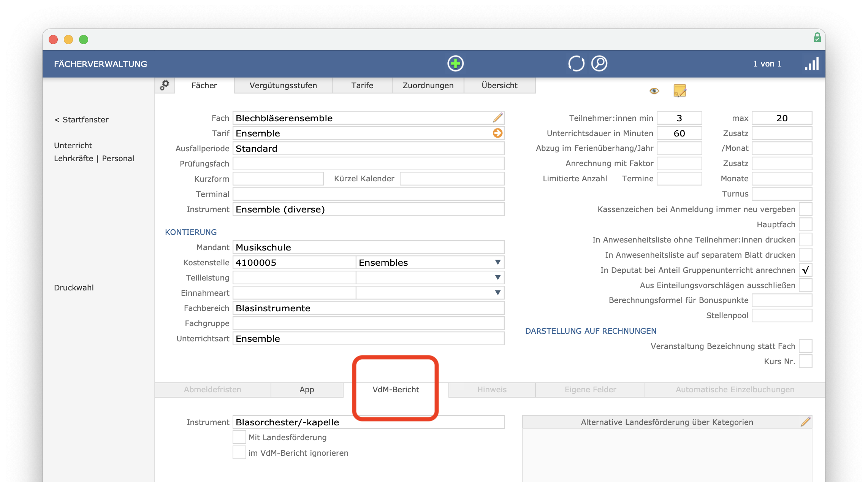Open the Übersicht tab
This screenshot has width=868, height=482.
click(499, 85)
